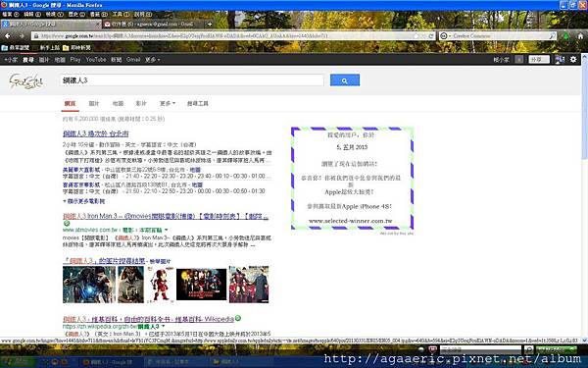Select the Google search results tab
The image size is (588, 368).
click(x=51, y=24)
